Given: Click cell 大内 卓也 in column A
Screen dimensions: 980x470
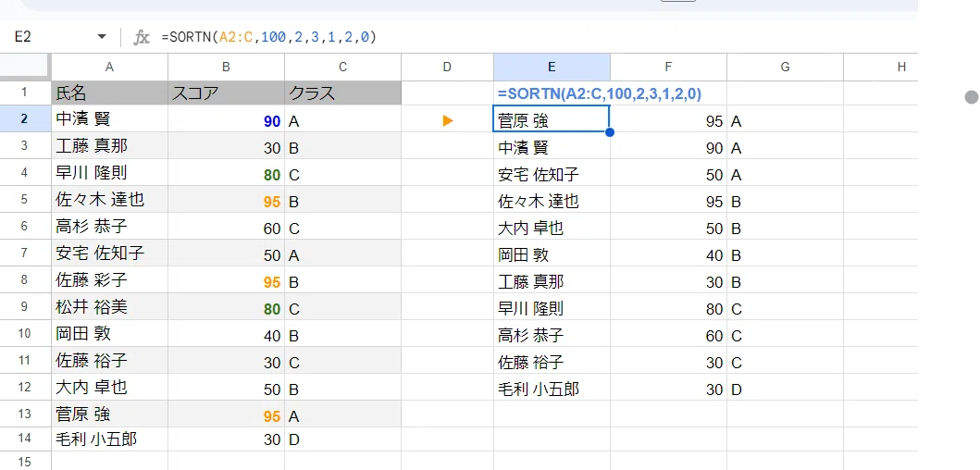Looking at the screenshot, I should point(109,388).
